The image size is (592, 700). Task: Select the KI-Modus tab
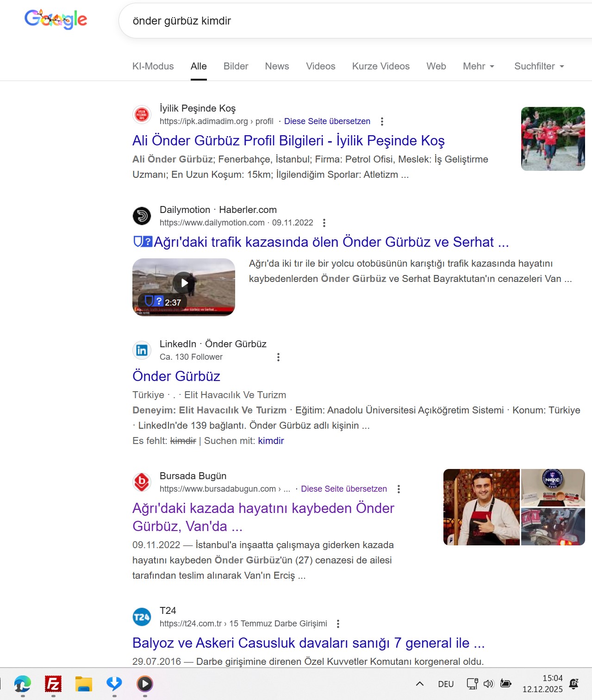pyautogui.click(x=153, y=66)
